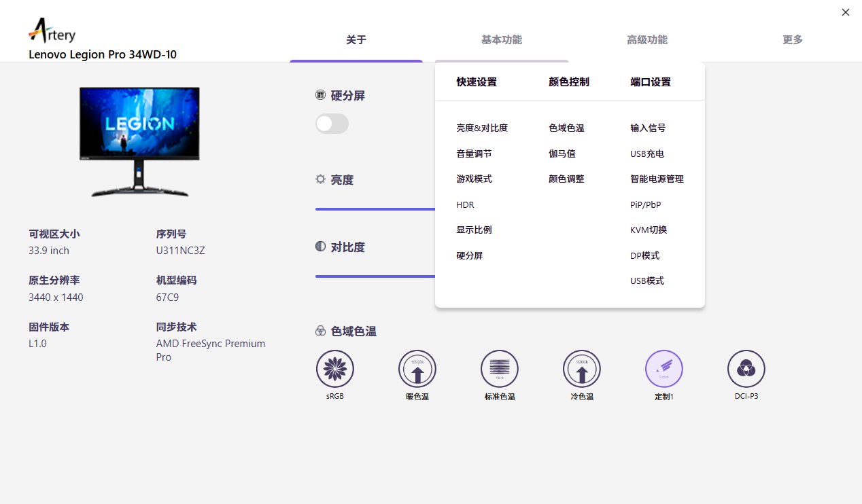Toggle the 硬分屏 switch on
Viewport: 862px width, 504px height.
point(332,124)
